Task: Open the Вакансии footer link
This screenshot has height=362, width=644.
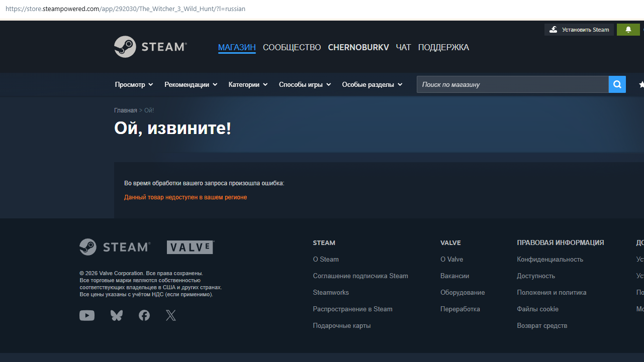Action: point(455,276)
